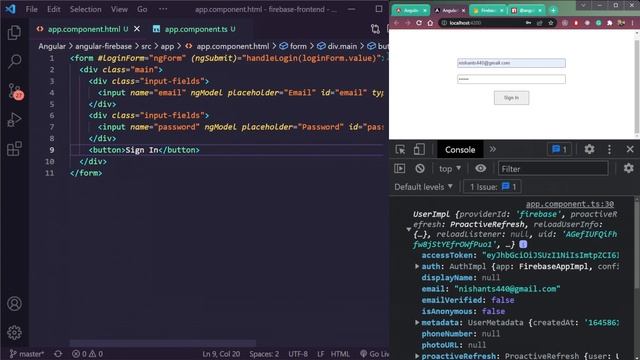Click Go Live in the status bar
Image resolution: width=640 pixels, height=360 pixels.
[374, 354]
